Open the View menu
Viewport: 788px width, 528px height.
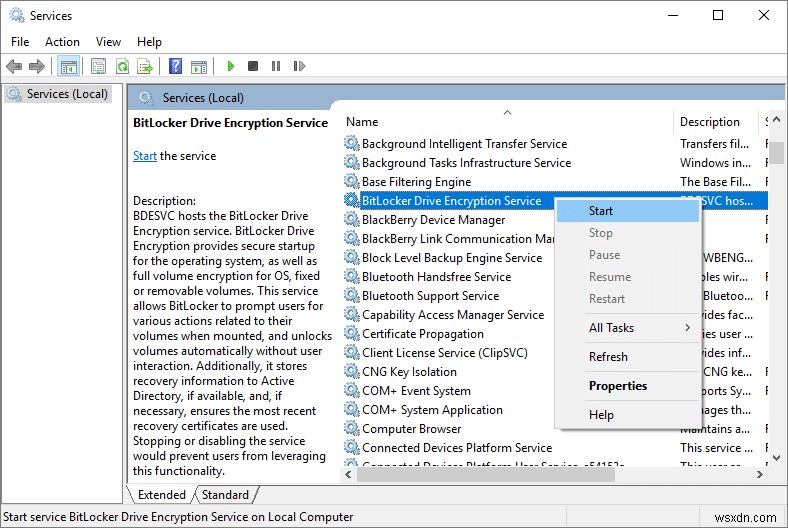[x=108, y=42]
